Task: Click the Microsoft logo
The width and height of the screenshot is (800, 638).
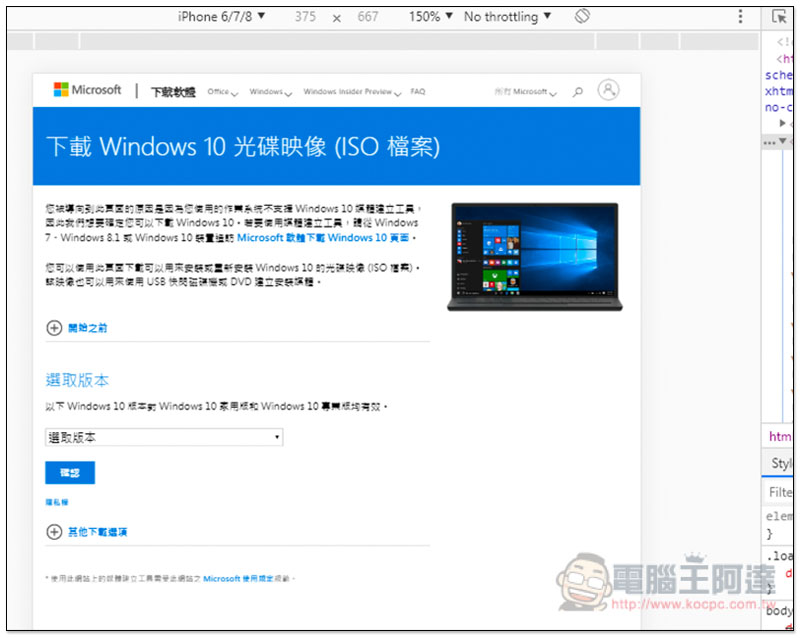Action: [x=87, y=90]
